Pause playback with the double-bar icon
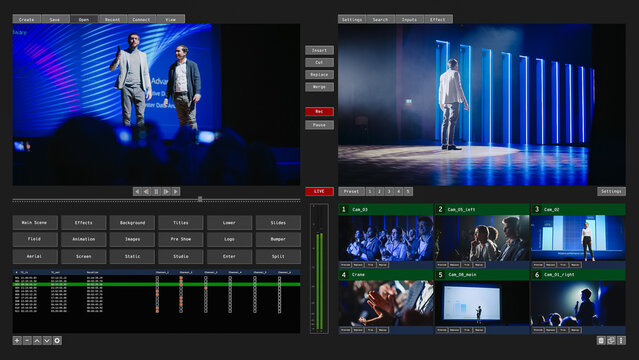Viewport: 639px width, 360px height. (156, 191)
